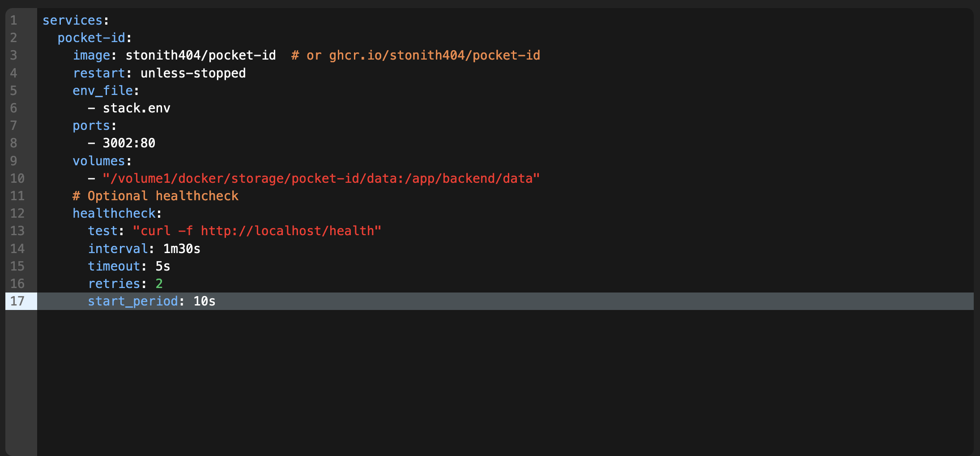Click the volume path string on line 10
The image size is (980, 456).
pyautogui.click(x=321, y=178)
